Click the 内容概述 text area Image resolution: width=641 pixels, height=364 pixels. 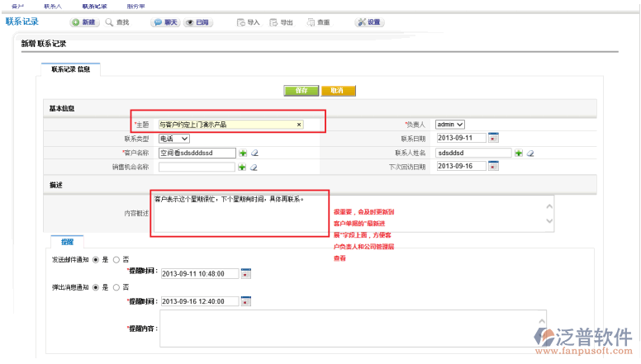(354, 214)
